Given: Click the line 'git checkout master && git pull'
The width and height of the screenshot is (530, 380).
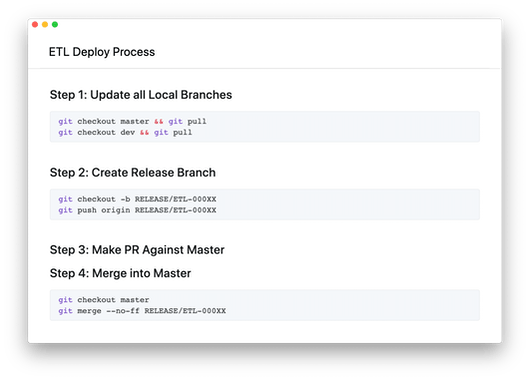Looking at the screenshot, I should click(132, 121).
